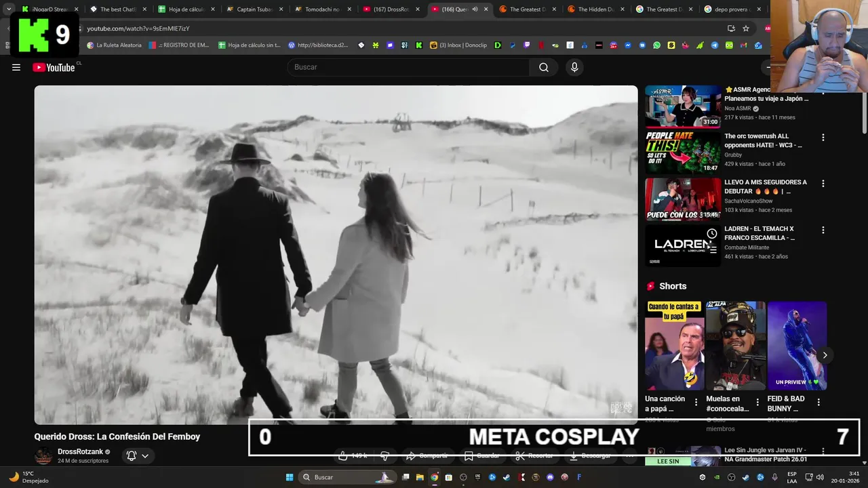The height and width of the screenshot is (488, 868).
Task: Open options menu for LADREN video
Action: pos(823,230)
